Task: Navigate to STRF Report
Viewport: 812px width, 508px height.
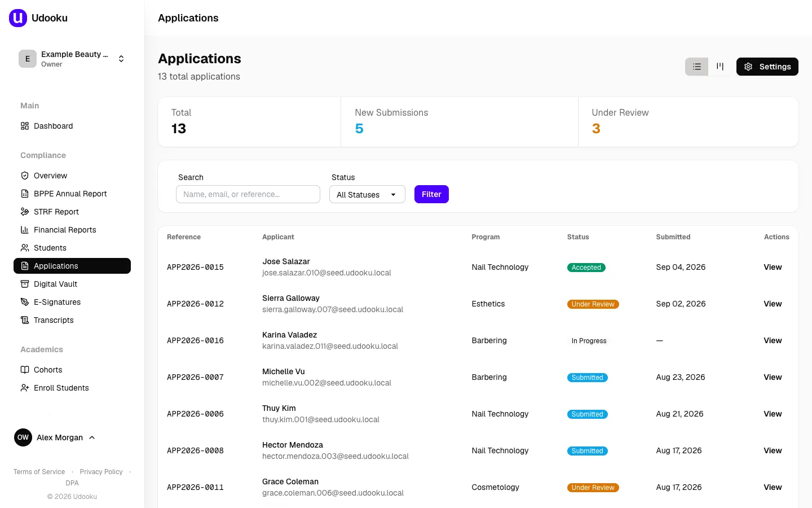Action: pyautogui.click(x=72, y=212)
